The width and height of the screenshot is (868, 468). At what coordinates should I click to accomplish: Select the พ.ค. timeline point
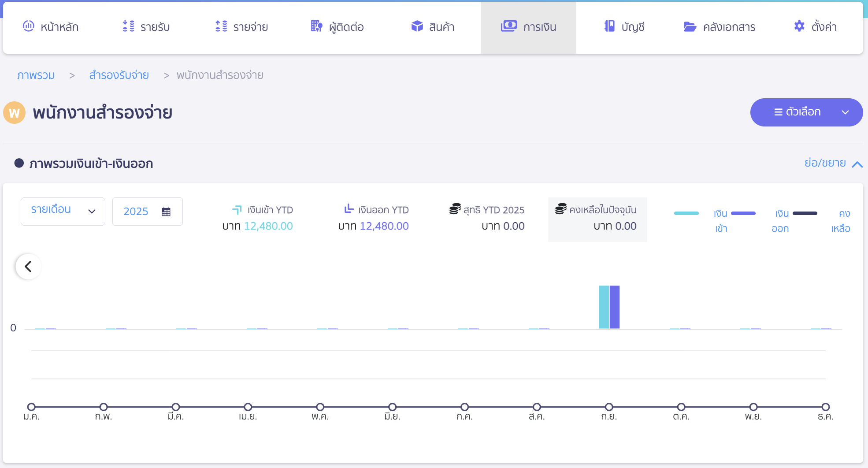[x=320, y=407]
